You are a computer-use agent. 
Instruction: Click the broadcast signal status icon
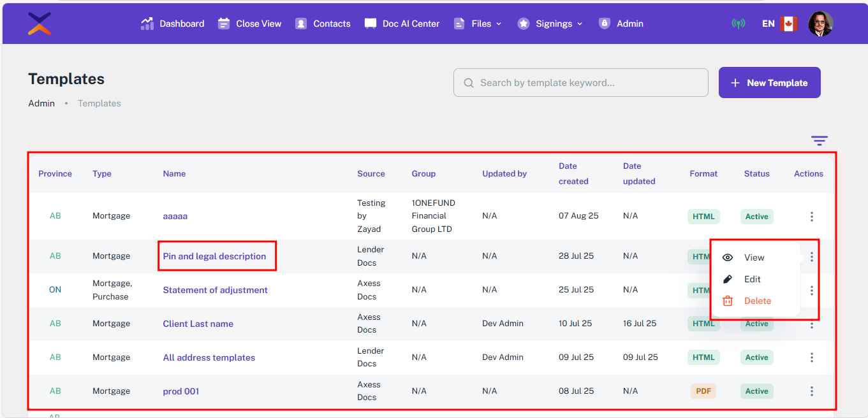738,24
